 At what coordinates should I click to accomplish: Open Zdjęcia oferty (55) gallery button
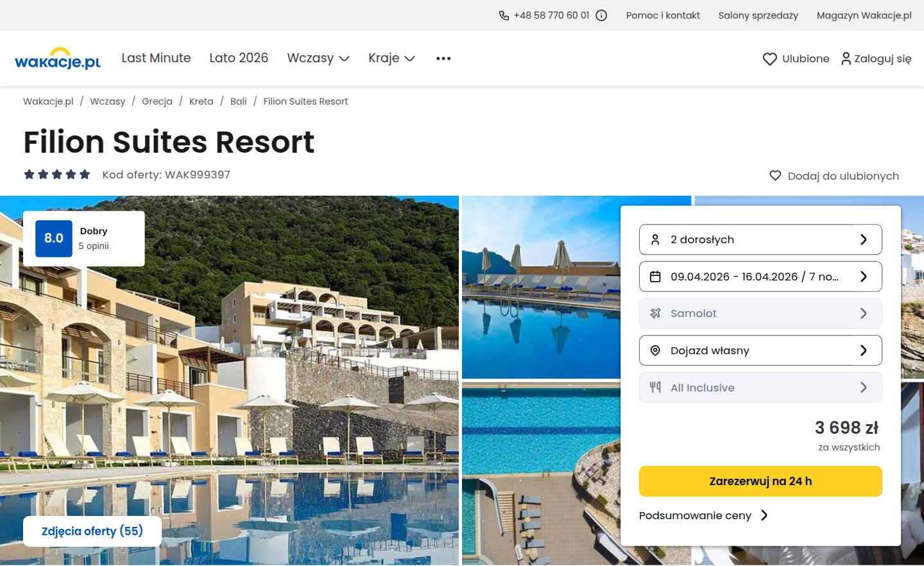(x=92, y=531)
